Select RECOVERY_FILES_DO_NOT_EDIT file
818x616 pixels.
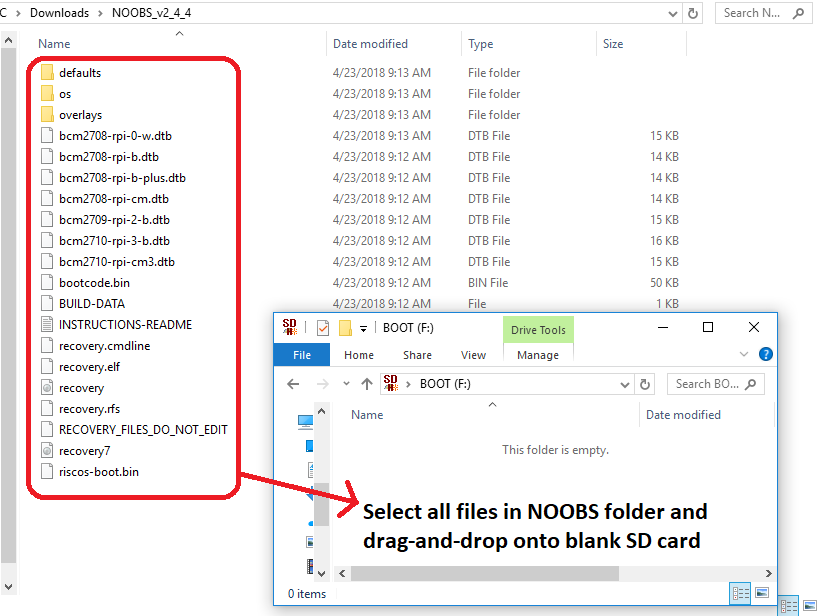[x=143, y=430]
